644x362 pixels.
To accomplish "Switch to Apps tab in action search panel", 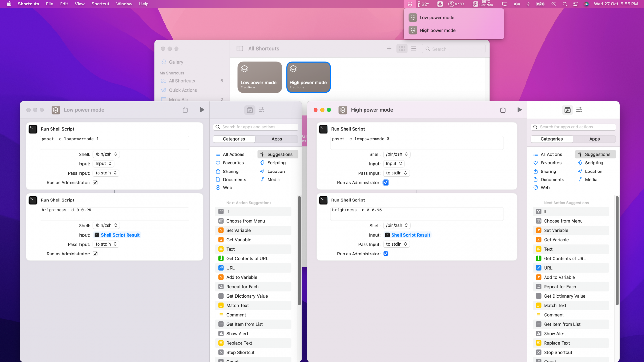I will [277, 139].
